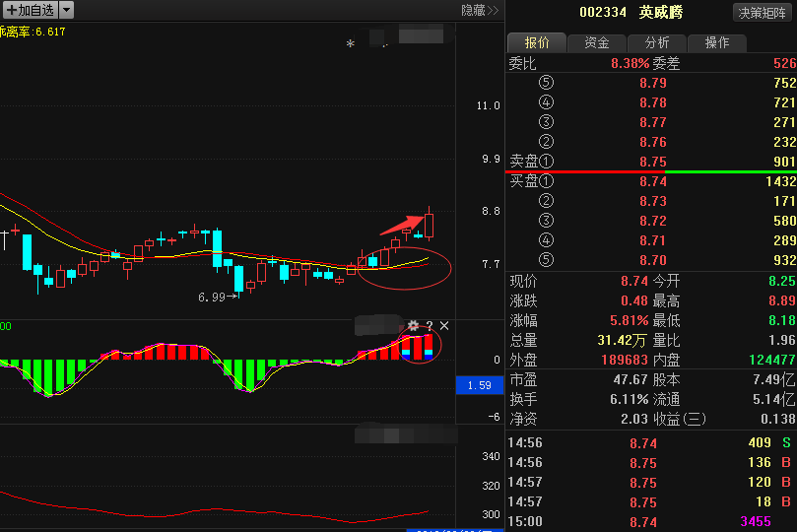Click the 外盘 value 189683
Viewport: 797px width, 532px height.
click(625, 361)
